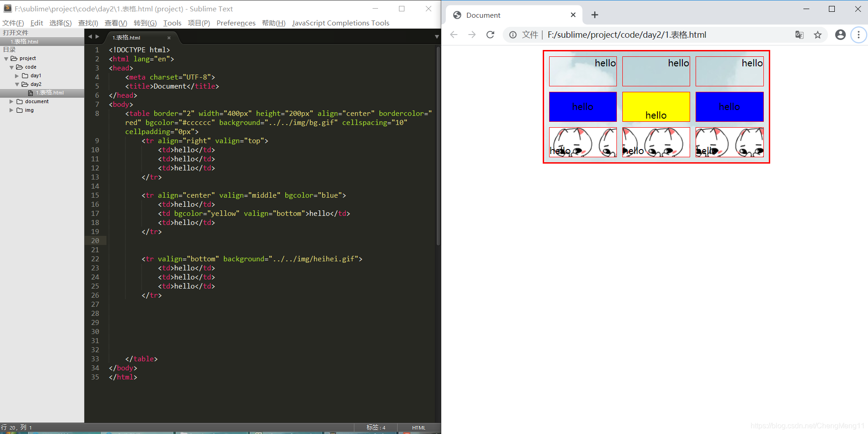868x434 pixels.
Task: Expand the document folder
Action: 12,102
